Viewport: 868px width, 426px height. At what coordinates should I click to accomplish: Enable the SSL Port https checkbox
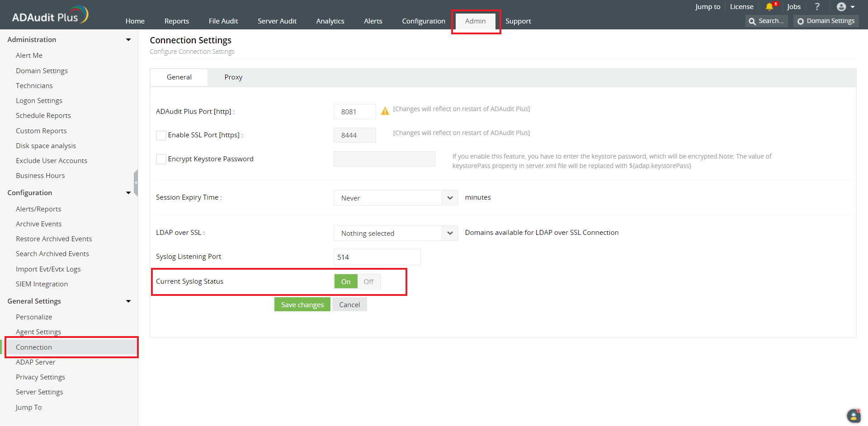161,135
